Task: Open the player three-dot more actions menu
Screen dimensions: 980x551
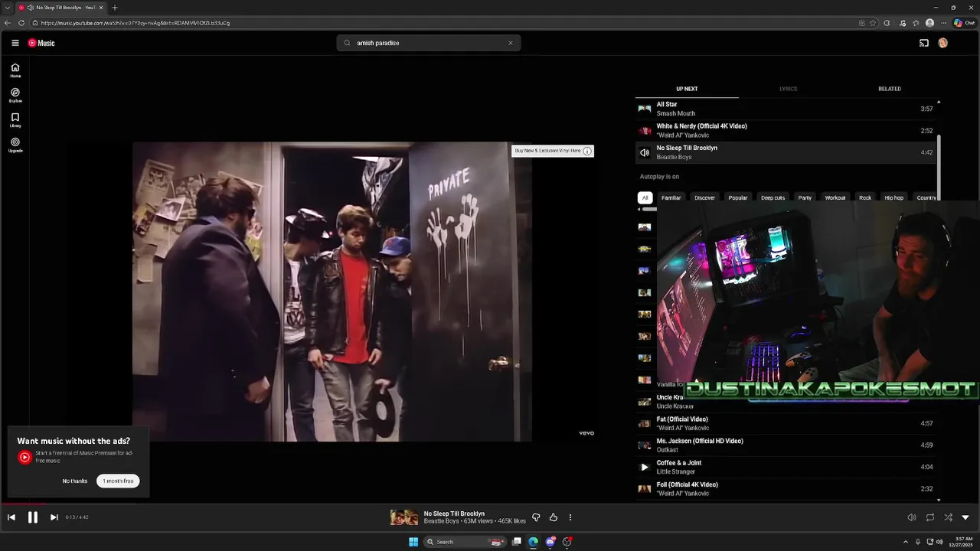Action: click(570, 517)
